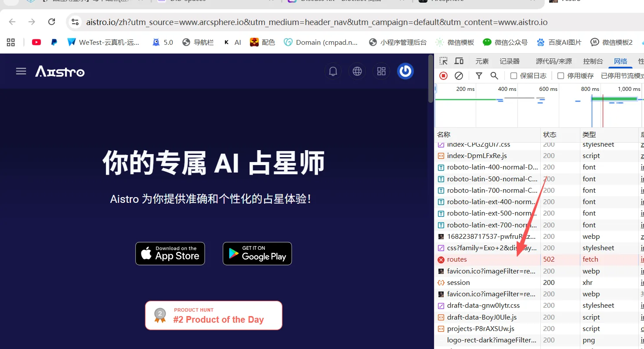This screenshot has height=349, width=644.
Task: Reload the current page
Action: pos(51,22)
